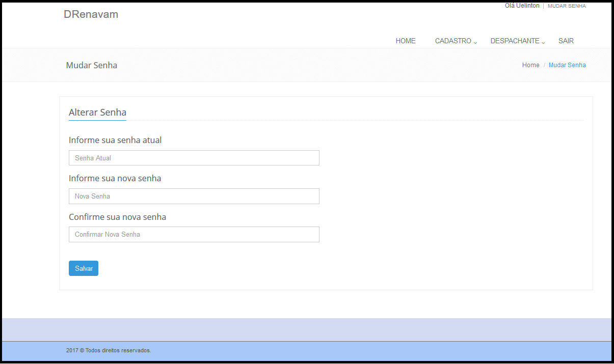This screenshot has height=364, width=614.
Task: Click into the Nova Senha field
Action: (x=194, y=196)
